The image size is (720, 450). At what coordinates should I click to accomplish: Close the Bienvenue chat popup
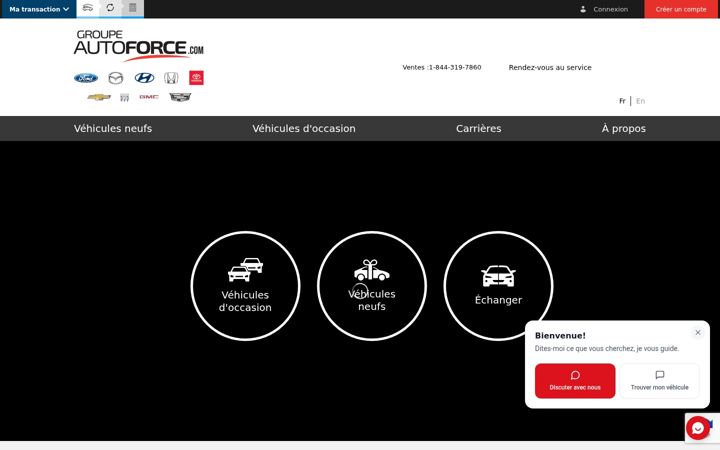point(698,332)
